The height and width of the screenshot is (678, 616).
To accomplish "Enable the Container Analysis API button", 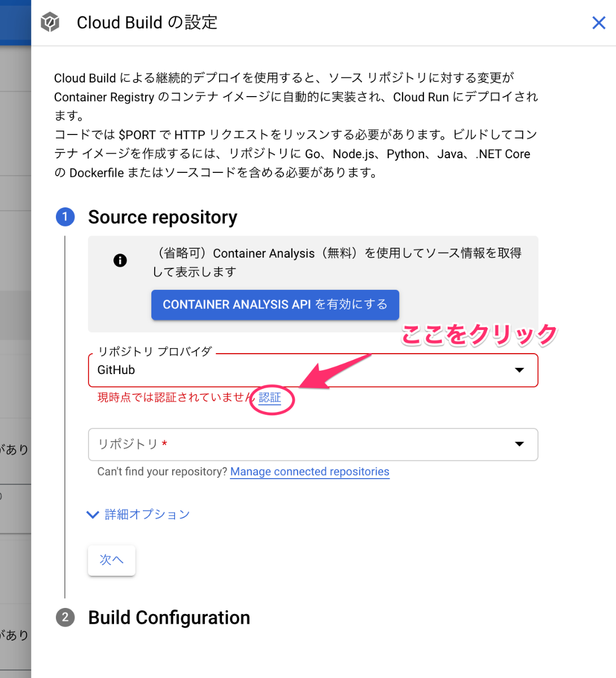I will click(x=275, y=305).
